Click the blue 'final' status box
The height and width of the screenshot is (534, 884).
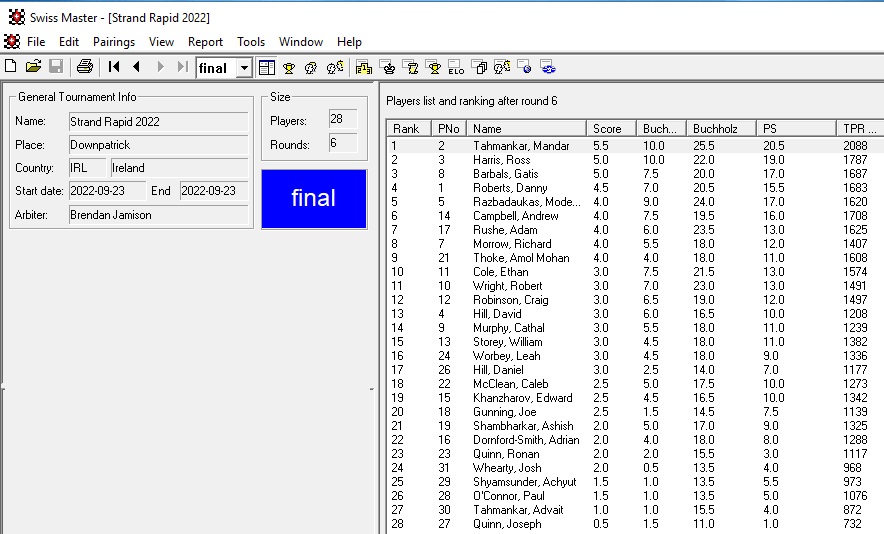coord(313,198)
